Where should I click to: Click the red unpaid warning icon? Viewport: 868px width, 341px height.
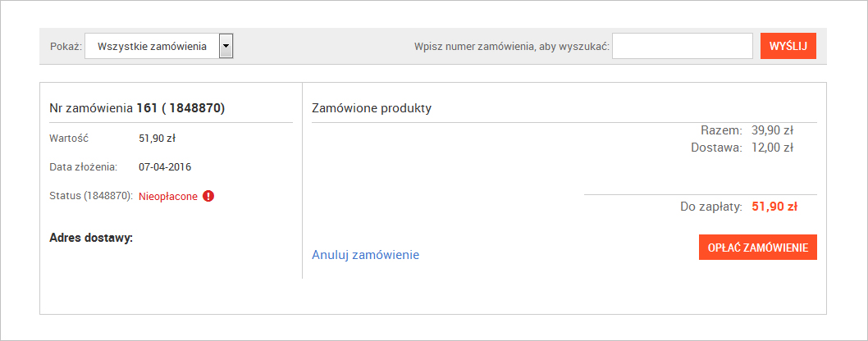click(x=208, y=196)
